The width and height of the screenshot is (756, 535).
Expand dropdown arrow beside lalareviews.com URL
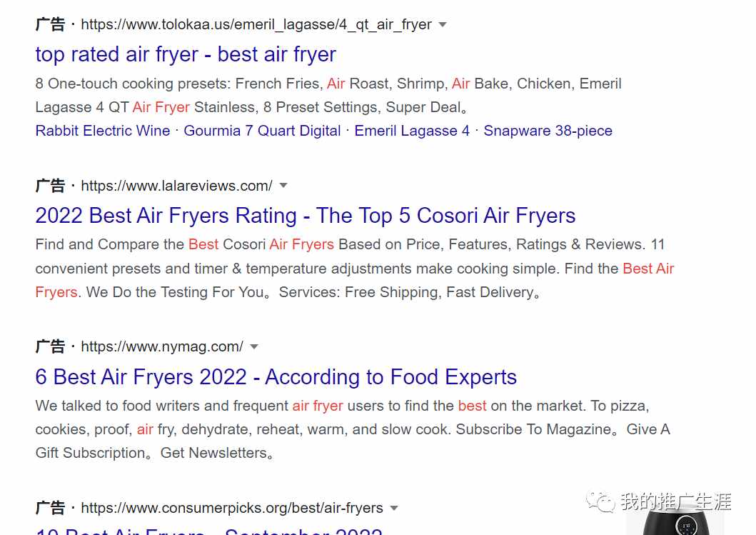coord(283,186)
